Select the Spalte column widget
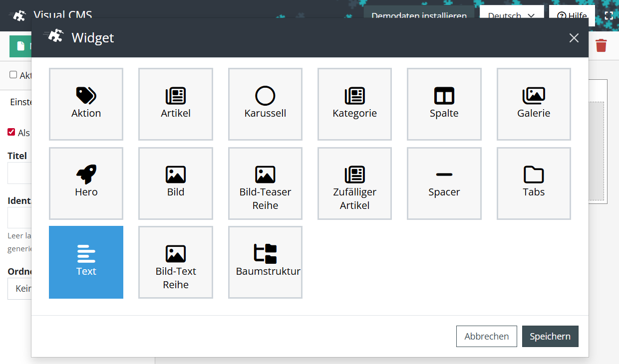Screen dimensions: 619x364 click(444, 104)
